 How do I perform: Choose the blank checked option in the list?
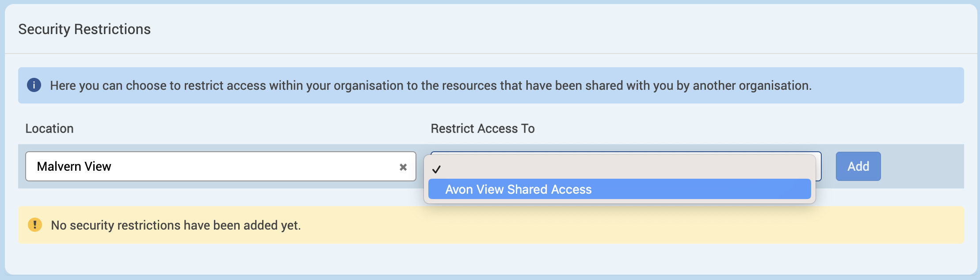[x=619, y=169]
